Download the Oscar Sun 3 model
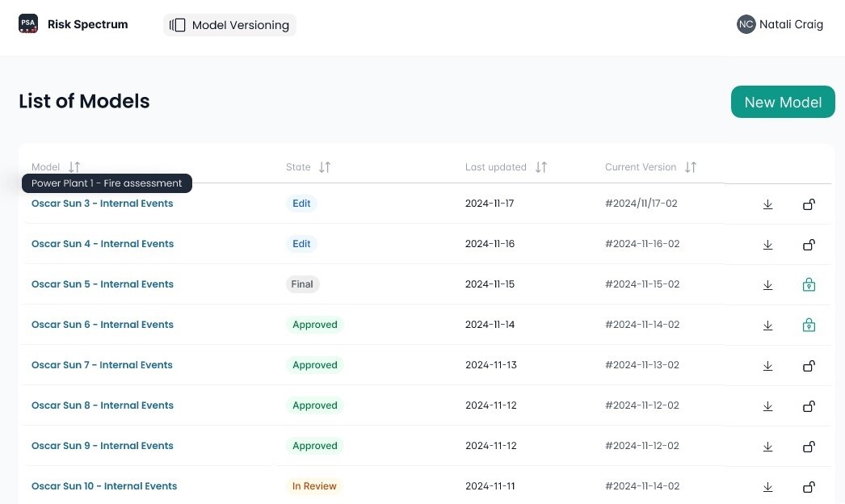The width and height of the screenshot is (845, 504). coord(767,204)
